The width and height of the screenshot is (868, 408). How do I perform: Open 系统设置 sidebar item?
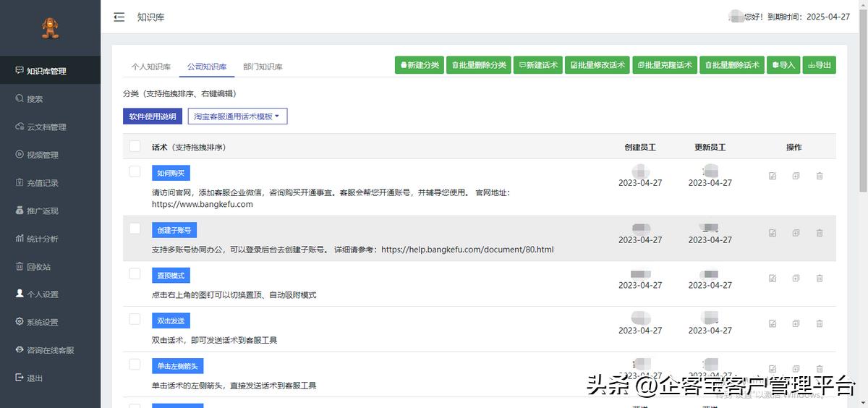(x=50, y=322)
